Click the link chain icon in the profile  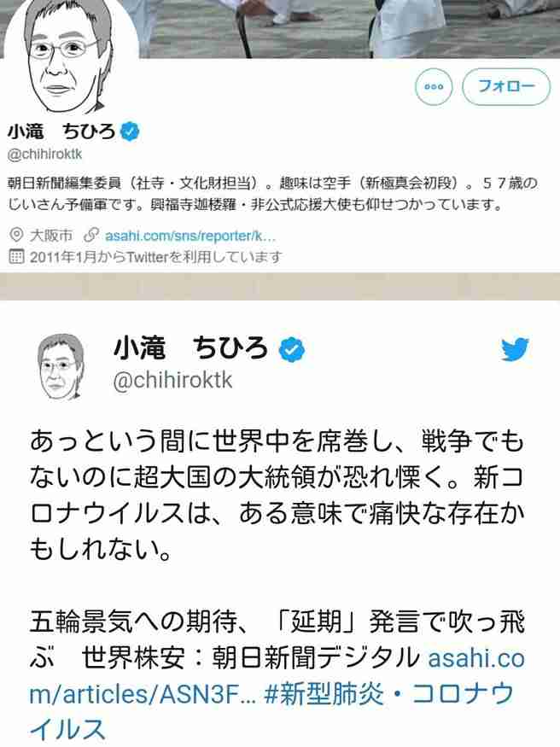tap(90, 235)
